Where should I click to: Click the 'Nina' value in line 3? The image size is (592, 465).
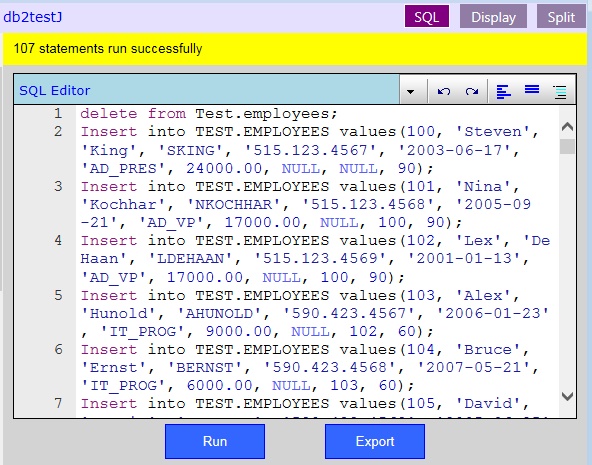coord(484,186)
